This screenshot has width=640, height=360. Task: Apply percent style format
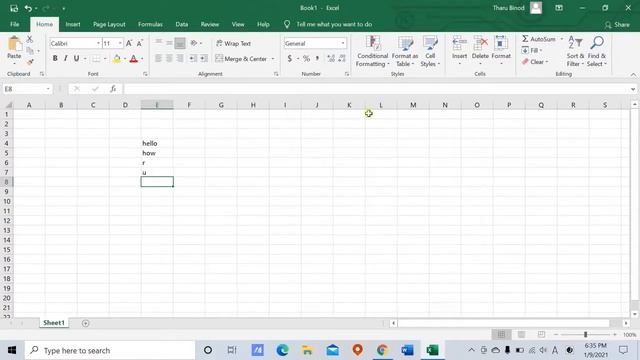coord(307,58)
